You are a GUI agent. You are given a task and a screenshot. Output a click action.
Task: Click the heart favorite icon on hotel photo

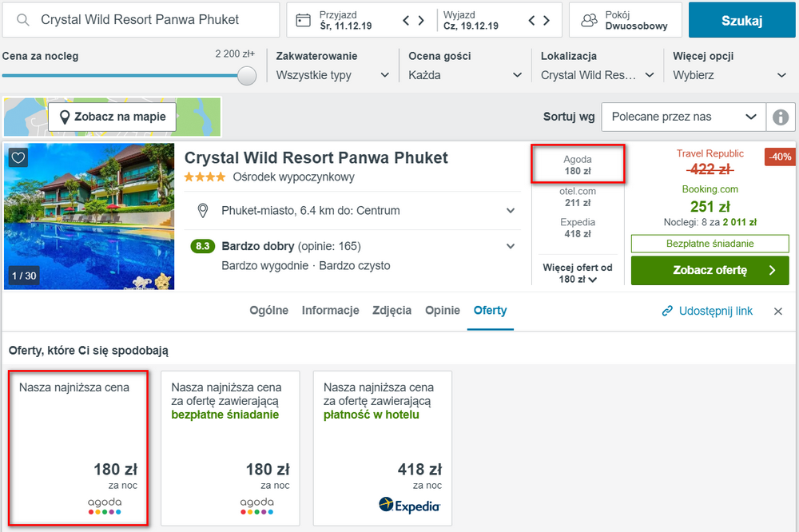18,157
